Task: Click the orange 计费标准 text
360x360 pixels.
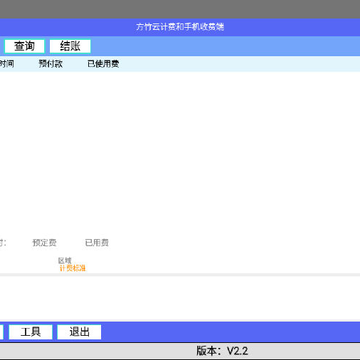Action: 72,268
